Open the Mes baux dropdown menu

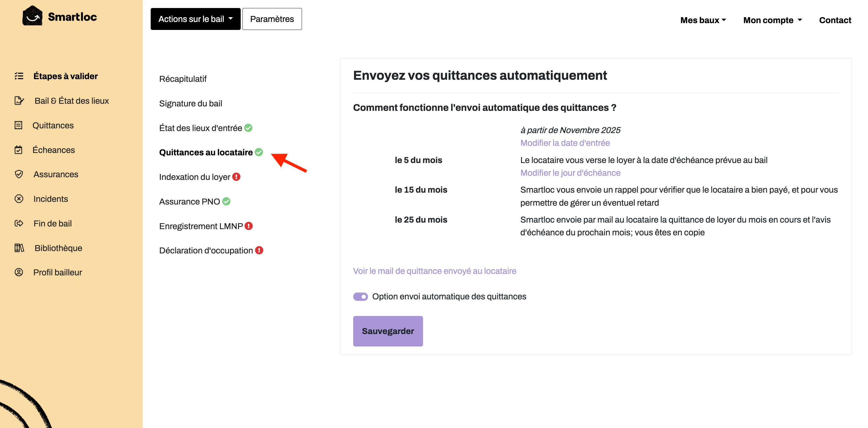click(x=703, y=20)
